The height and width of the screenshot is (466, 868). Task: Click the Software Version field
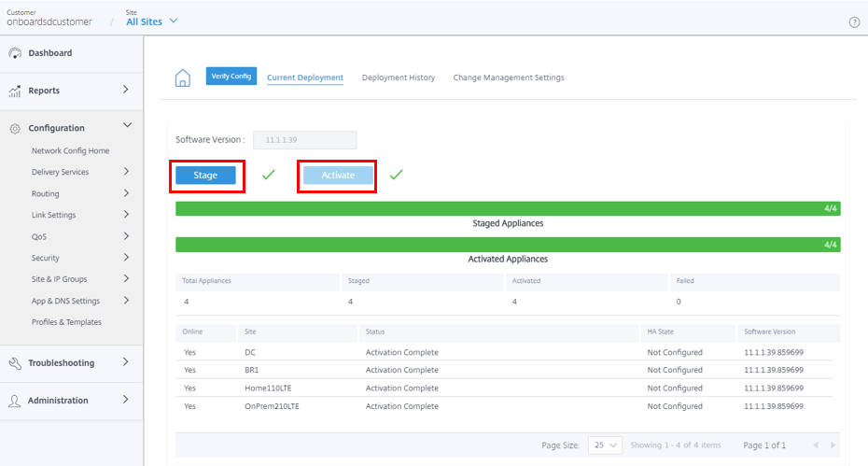click(305, 140)
